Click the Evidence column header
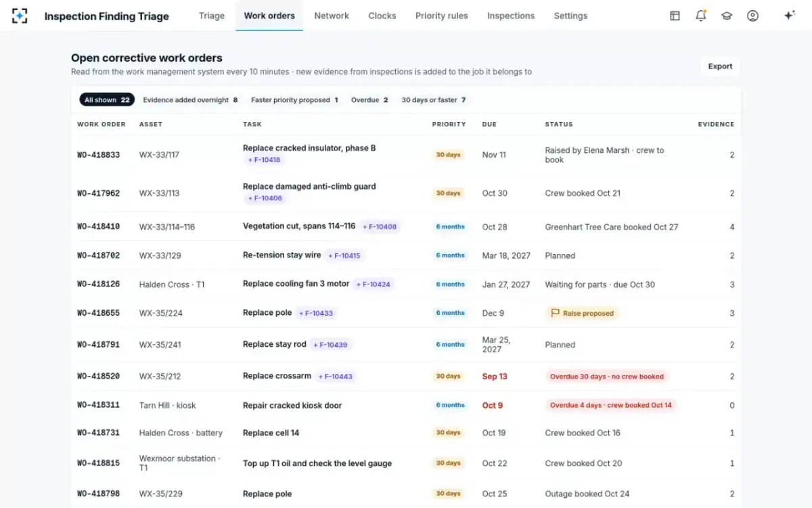Viewport: 812px width, 508px height. point(716,124)
